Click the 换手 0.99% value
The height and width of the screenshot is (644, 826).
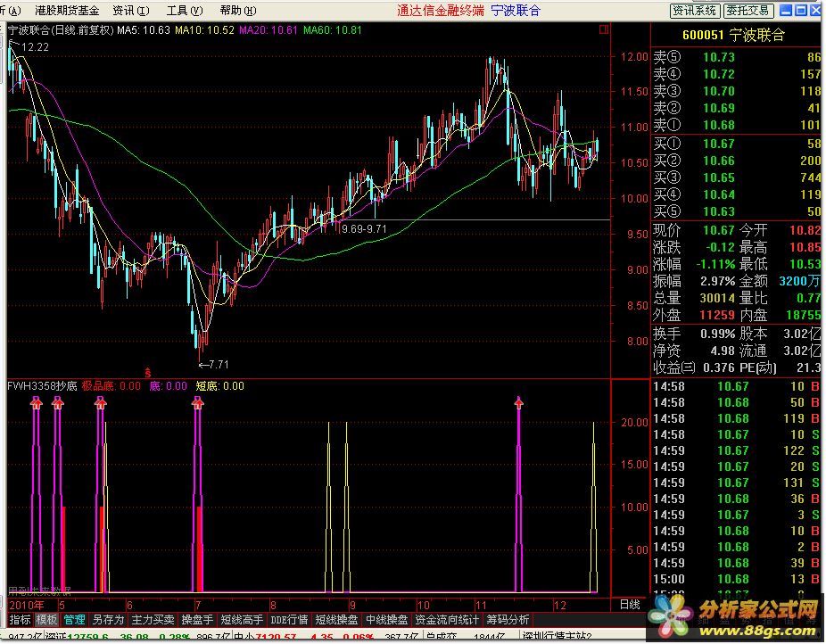point(717,334)
